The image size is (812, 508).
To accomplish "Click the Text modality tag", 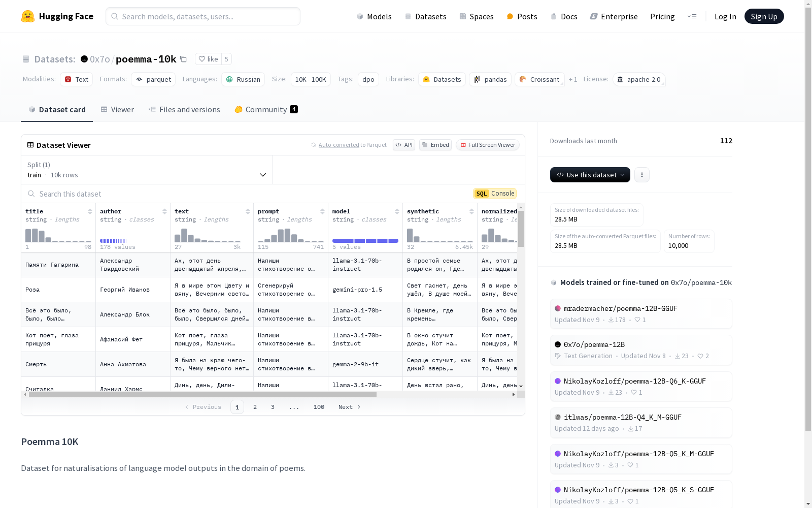I will (77, 79).
